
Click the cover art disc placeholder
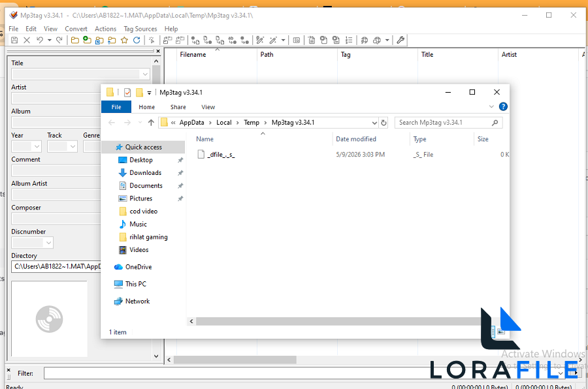tap(49, 319)
